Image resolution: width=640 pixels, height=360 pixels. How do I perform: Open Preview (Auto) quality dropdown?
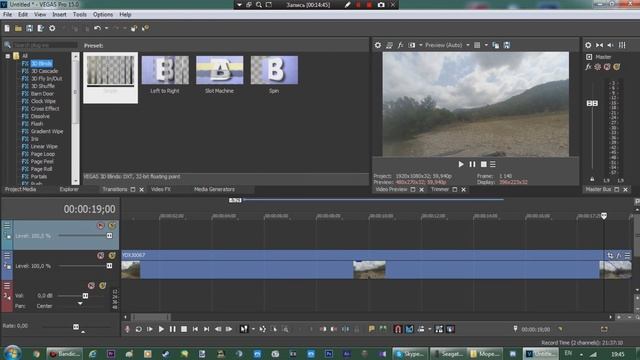click(468, 45)
